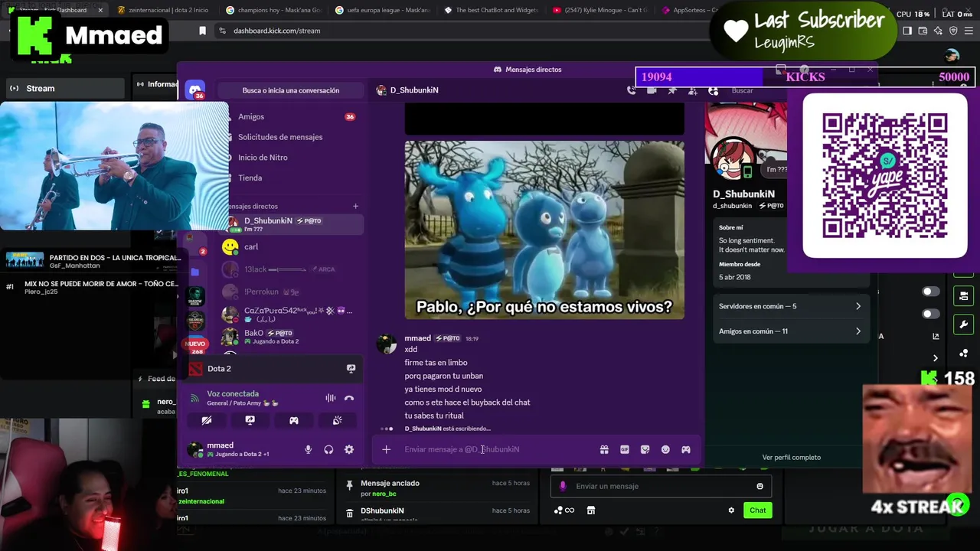Viewport: 980px width, 551px height.
Task: Click the Mensaje anclado entry
Action: click(436, 488)
